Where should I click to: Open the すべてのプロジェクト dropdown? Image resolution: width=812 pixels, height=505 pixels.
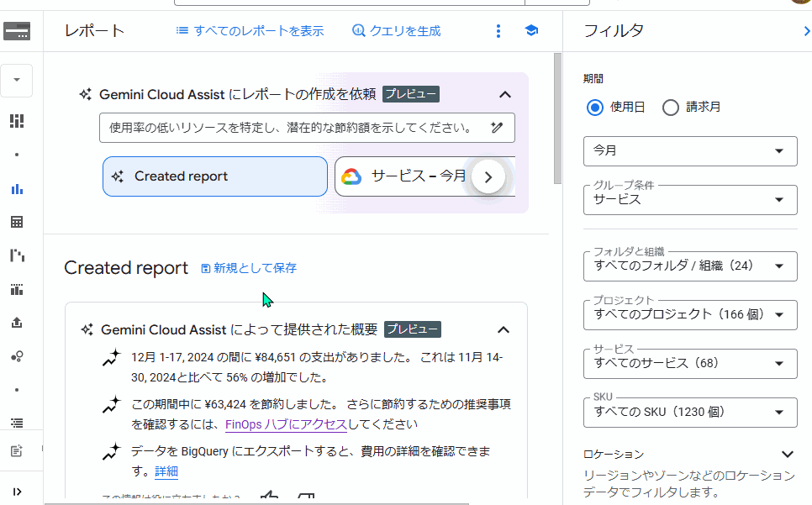[x=689, y=314]
